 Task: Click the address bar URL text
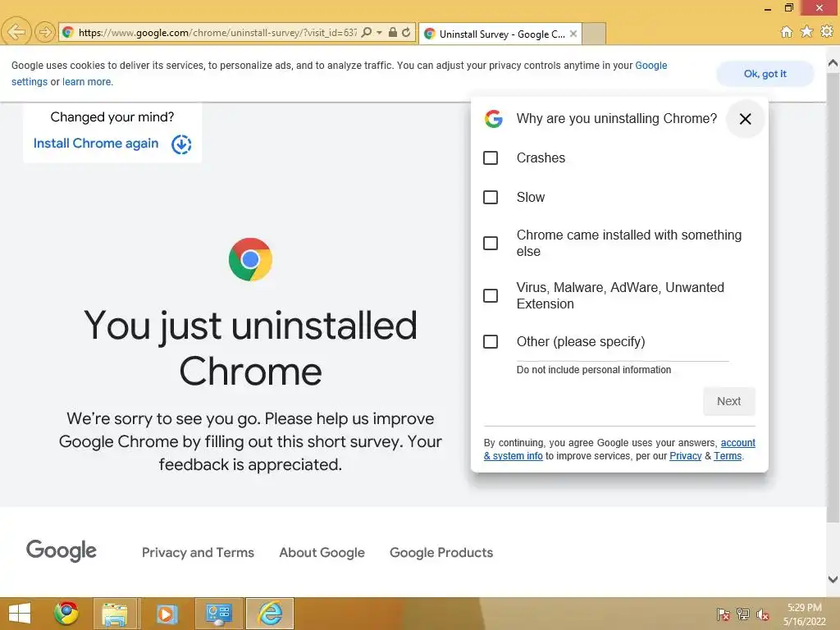click(217, 33)
